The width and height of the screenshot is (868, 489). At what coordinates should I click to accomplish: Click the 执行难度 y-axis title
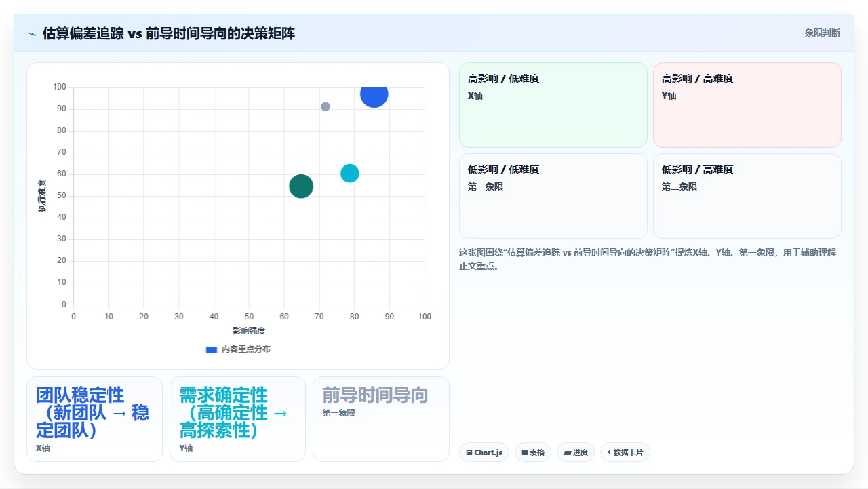coord(42,196)
